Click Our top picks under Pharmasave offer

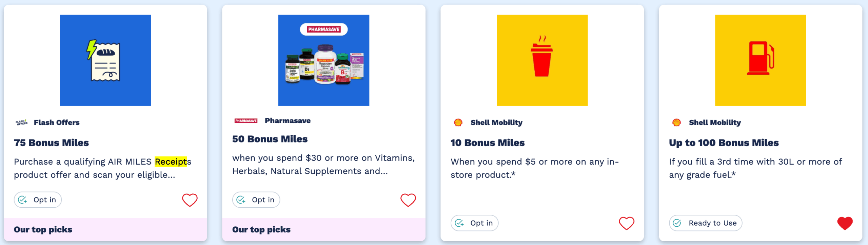tap(261, 229)
